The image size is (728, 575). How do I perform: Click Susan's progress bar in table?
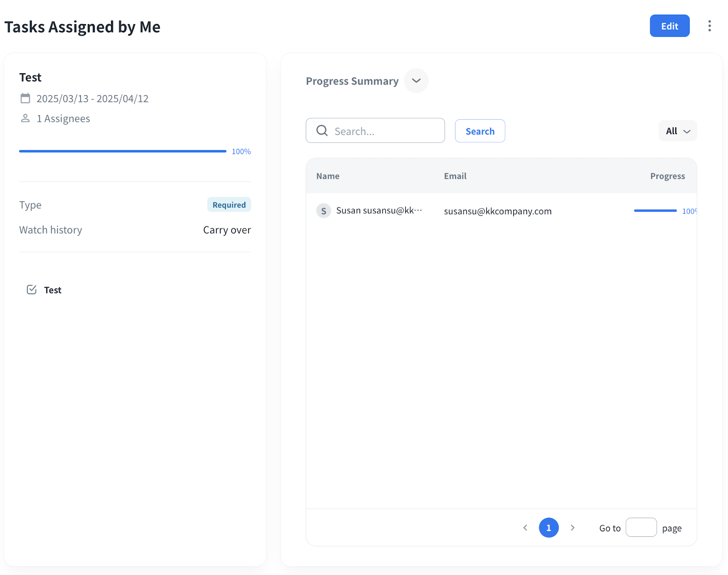click(x=655, y=211)
